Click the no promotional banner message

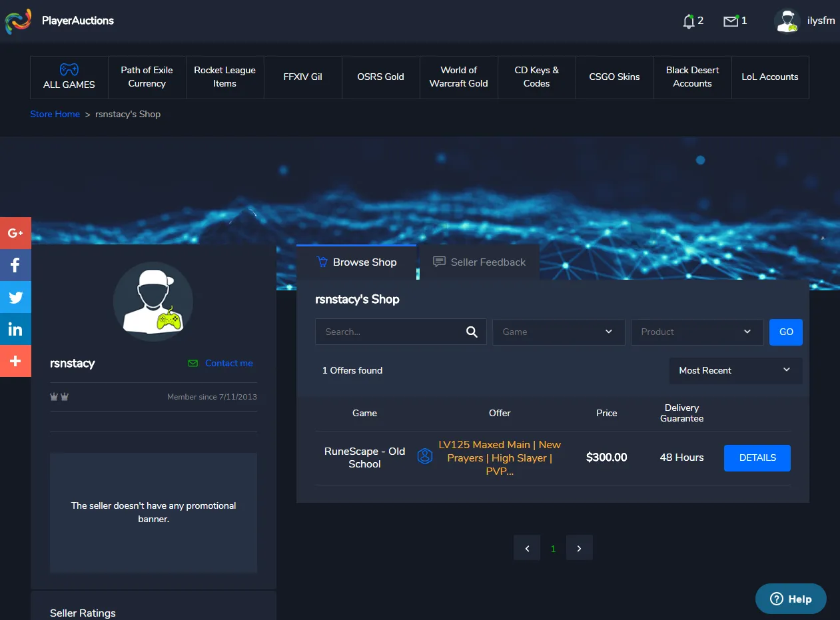coord(153,512)
